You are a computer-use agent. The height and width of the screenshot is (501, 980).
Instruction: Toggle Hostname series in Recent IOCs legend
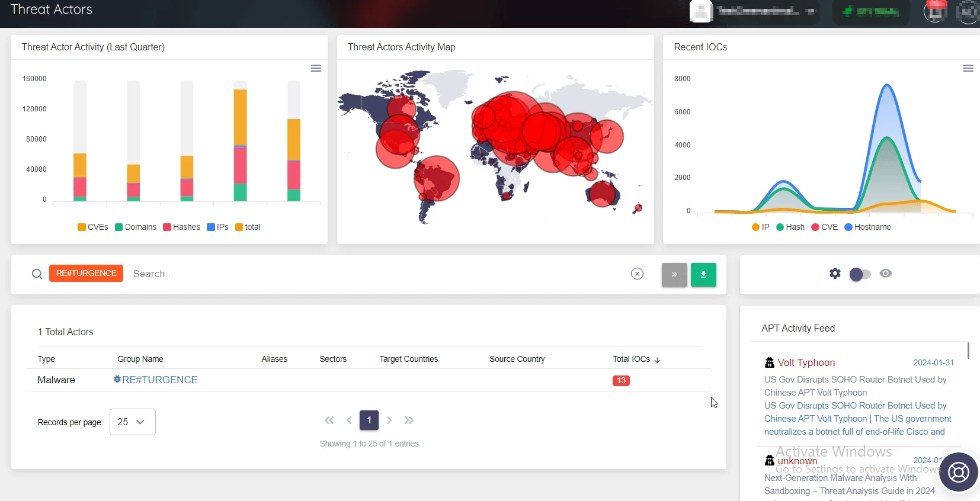867,227
